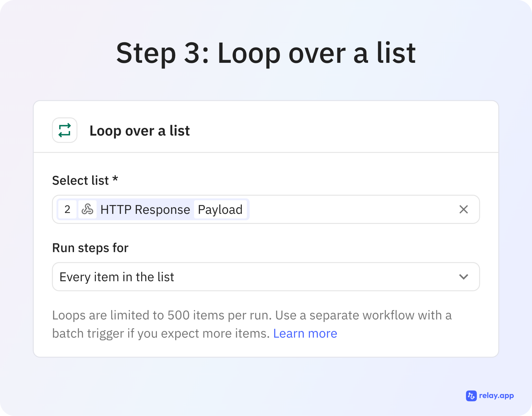The image size is (532, 416).
Task: Click the 'batch trigger' helper text line
Action: 161,333
